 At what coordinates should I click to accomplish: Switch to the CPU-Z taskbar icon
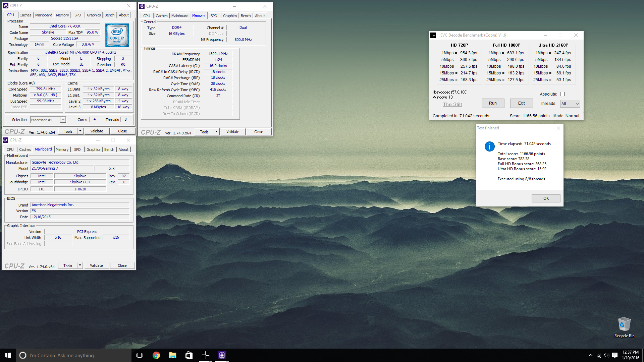coord(222,355)
